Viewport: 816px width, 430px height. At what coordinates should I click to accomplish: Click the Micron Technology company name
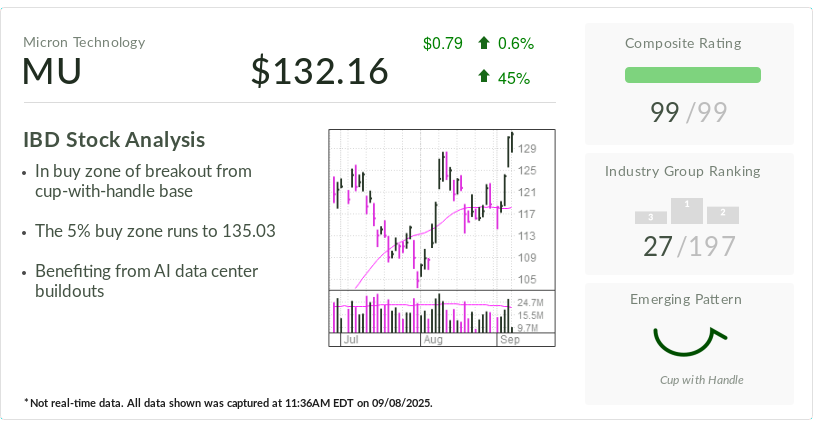tap(84, 42)
